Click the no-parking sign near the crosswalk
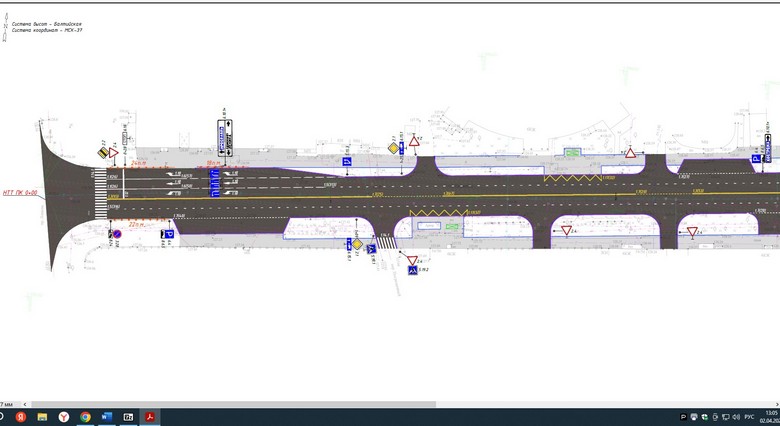This screenshot has height=426, width=780. (x=115, y=233)
